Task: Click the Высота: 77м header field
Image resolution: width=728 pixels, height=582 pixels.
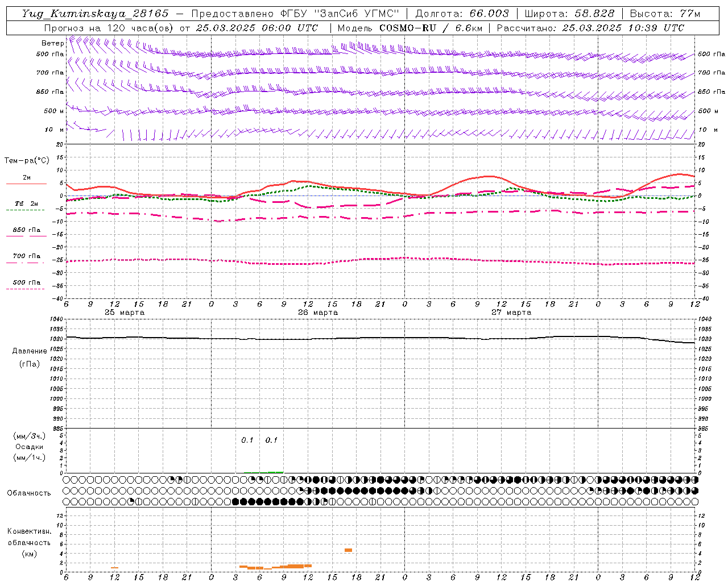Action: click(665, 14)
